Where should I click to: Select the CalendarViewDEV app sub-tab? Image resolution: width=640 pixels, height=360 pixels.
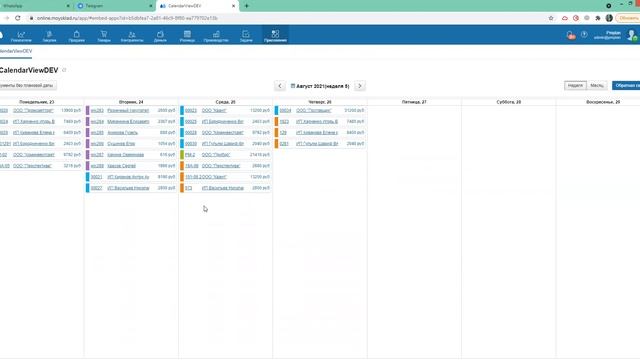(x=16, y=51)
